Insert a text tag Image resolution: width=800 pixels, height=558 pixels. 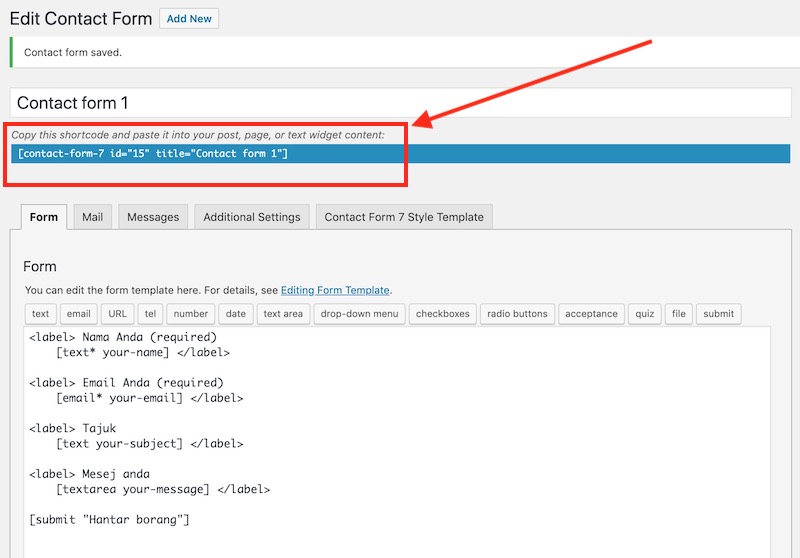click(x=40, y=314)
